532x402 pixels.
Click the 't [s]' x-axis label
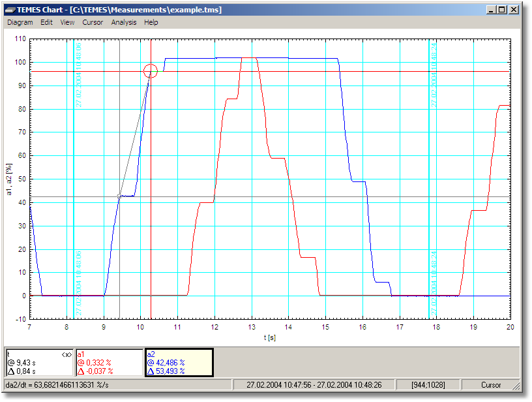pyautogui.click(x=269, y=337)
